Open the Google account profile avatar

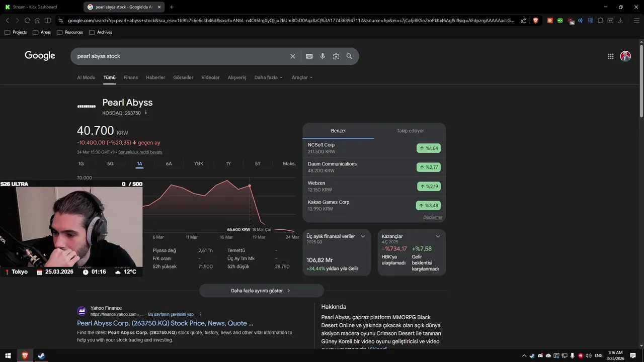pos(625,56)
